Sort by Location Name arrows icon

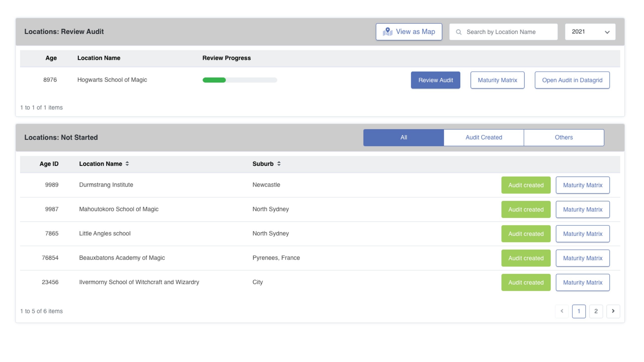tap(127, 164)
